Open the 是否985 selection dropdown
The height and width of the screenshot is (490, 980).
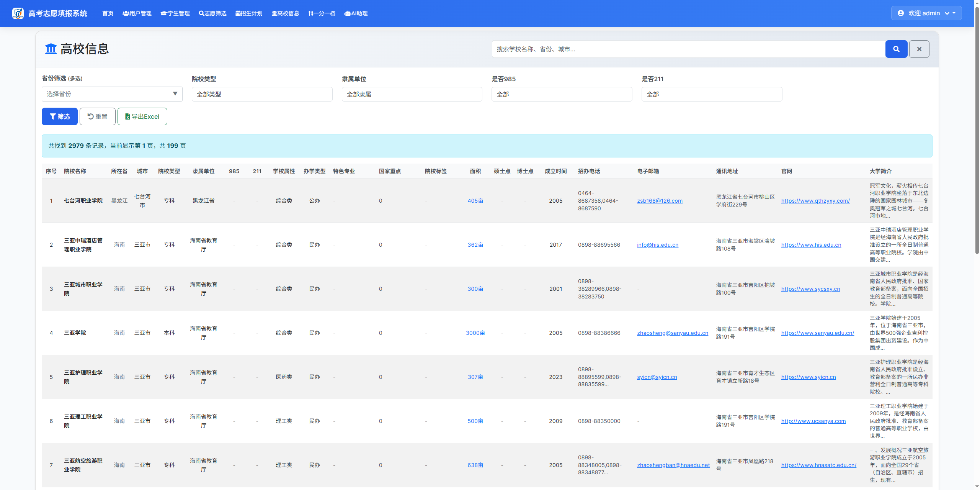[x=561, y=94]
